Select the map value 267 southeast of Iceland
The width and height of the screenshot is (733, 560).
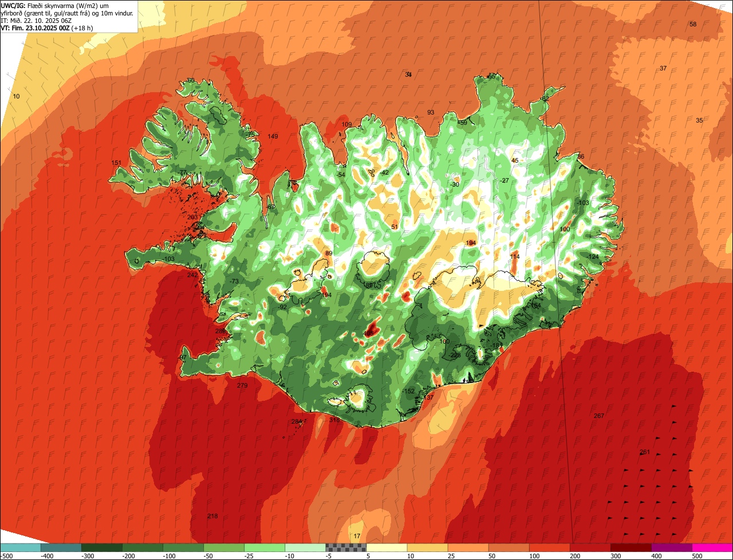(x=599, y=416)
